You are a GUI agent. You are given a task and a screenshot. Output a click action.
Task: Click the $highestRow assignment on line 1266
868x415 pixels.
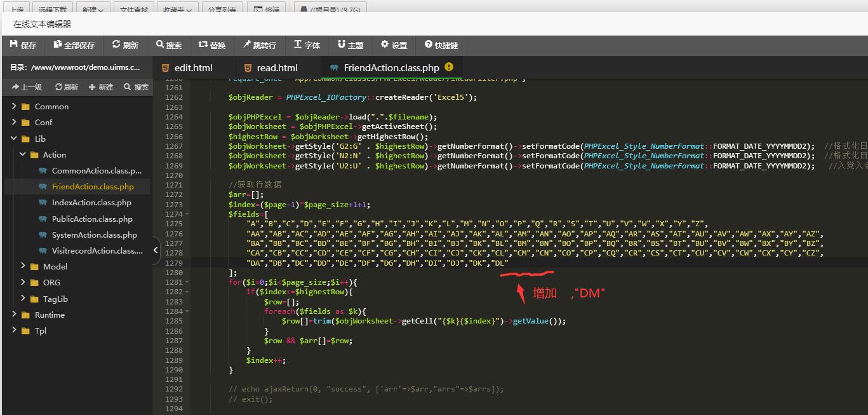coord(328,137)
